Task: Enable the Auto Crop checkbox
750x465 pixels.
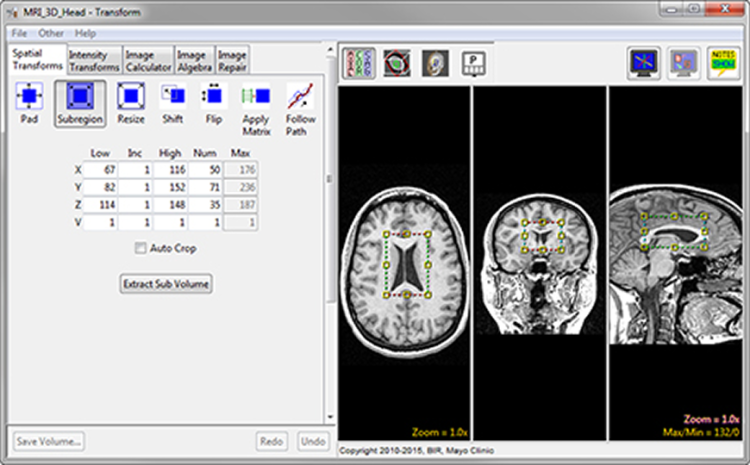Action: [x=141, y=248]
